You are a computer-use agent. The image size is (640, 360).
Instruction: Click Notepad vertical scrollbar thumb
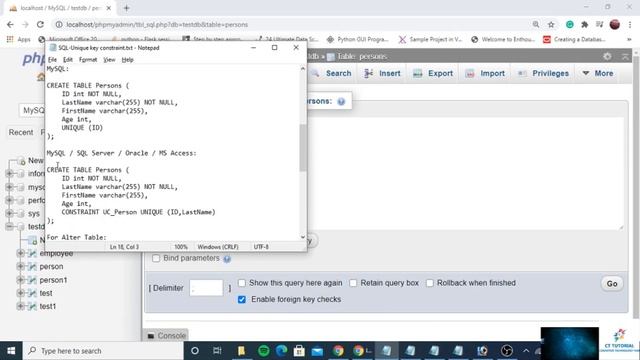coord(302,147)
